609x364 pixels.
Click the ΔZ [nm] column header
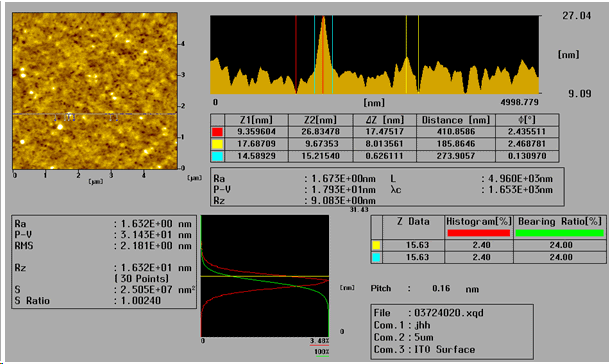pos(385,120)
